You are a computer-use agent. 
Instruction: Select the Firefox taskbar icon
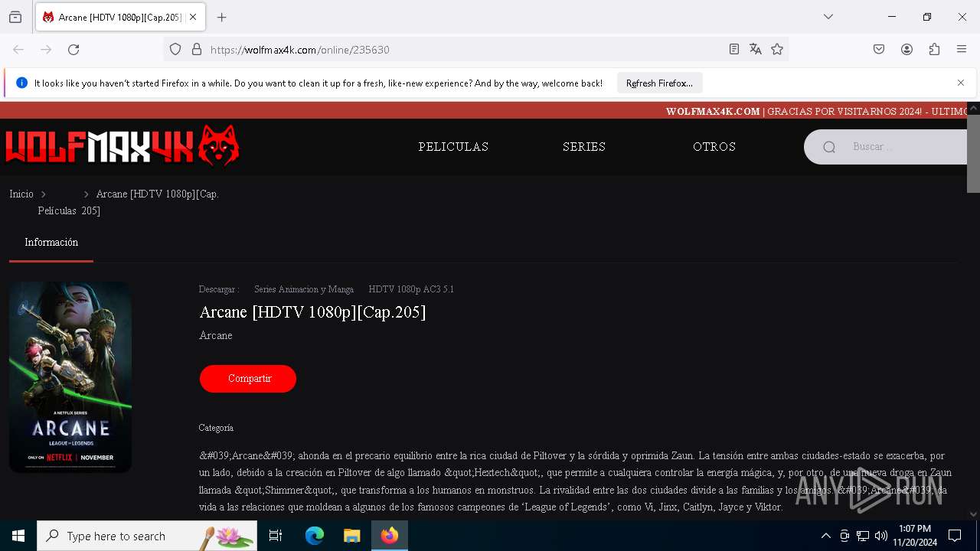pos(390,536)
